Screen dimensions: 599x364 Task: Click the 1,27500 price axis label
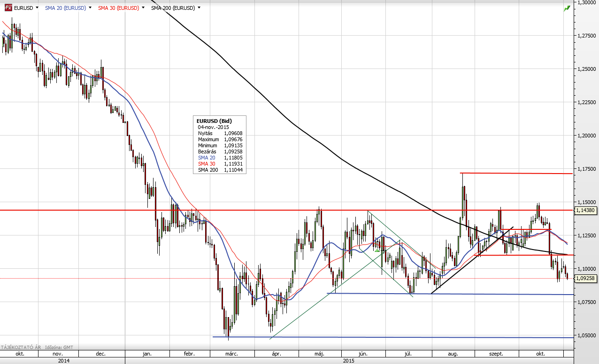tap(587, 36)
